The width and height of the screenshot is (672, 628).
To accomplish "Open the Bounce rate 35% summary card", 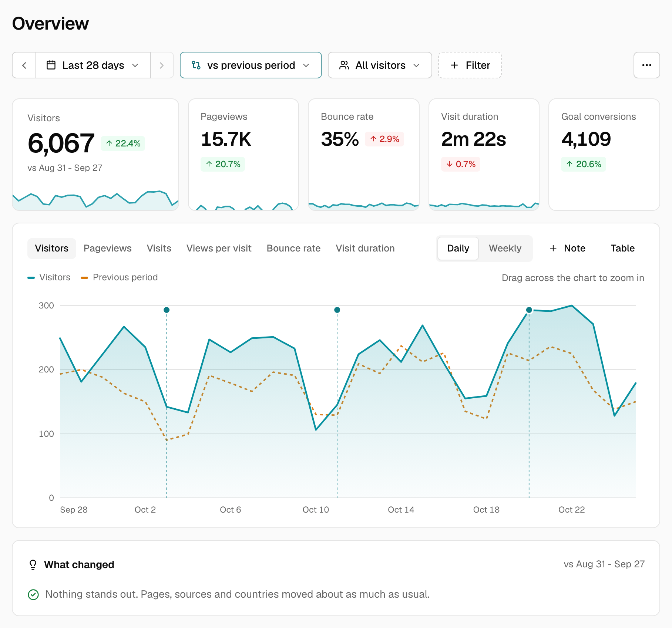I will coord(364,155).
